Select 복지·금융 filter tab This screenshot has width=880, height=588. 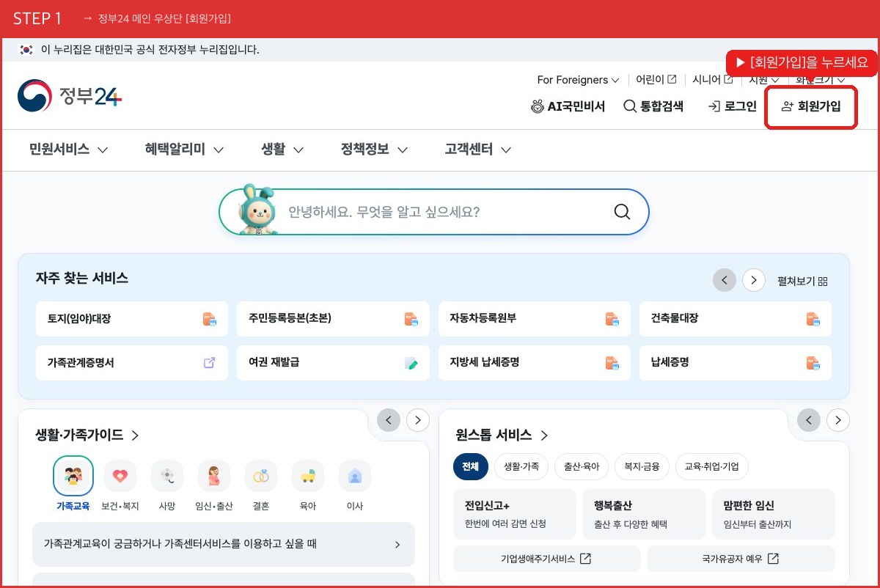pos(642,466)
